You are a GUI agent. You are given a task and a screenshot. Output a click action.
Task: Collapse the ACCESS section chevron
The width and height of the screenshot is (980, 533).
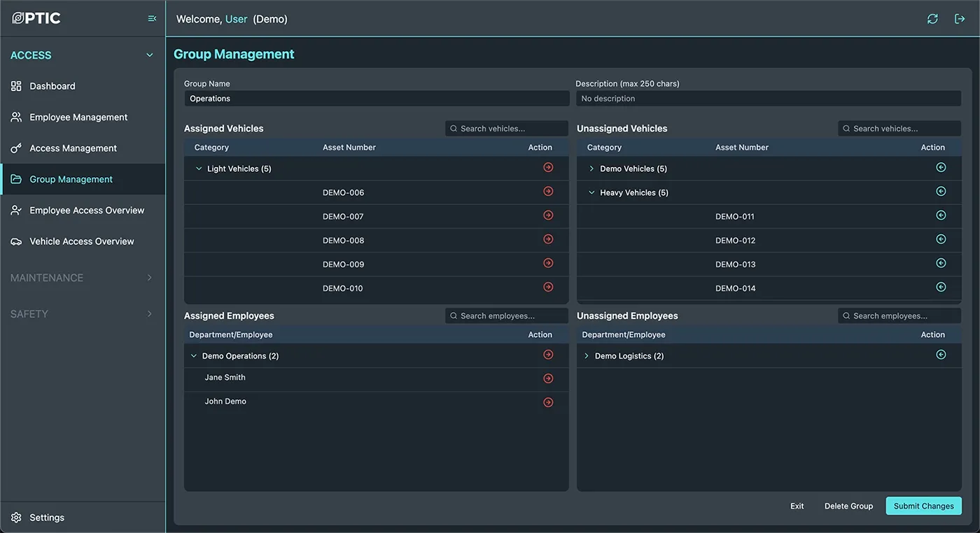pyautogui.click(x=149, y=55)
